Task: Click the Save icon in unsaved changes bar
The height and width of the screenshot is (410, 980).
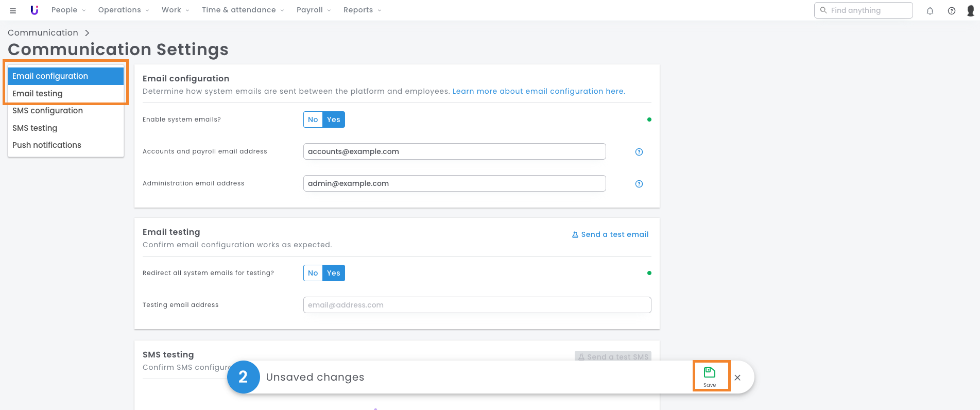Action: 710,376
